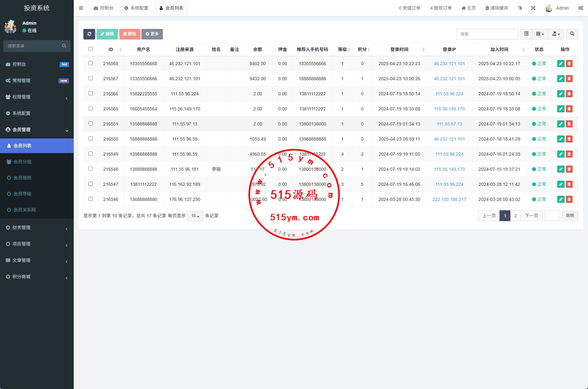Toggle table card view icon

pos(526,34)
